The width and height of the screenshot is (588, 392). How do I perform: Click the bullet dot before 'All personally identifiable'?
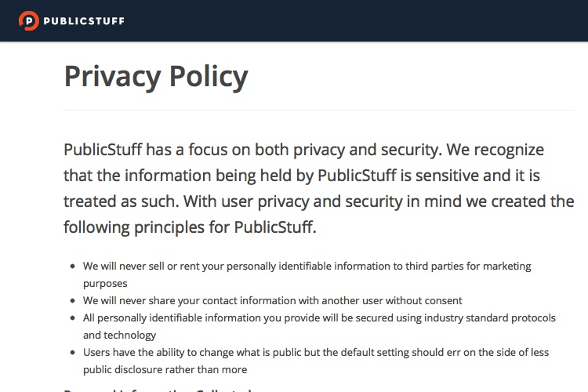[73, 318]
